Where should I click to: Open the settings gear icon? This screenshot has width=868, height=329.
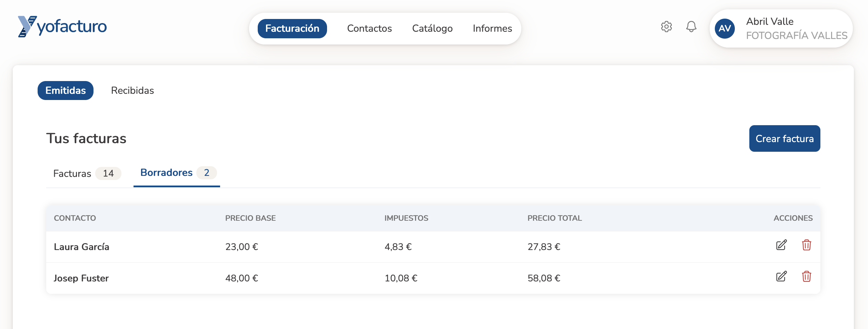[666, 27]
